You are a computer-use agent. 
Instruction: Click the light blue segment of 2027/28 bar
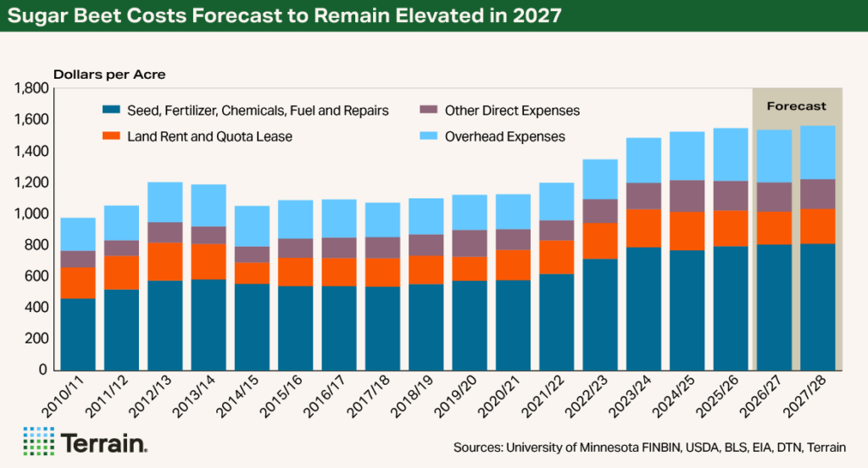[818, 153]
